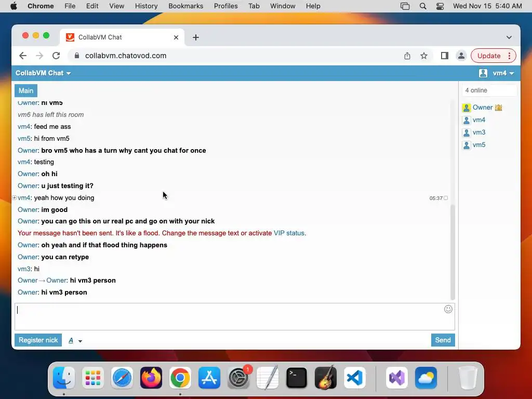Launch Visual Studio Code from the dock
Screen dimensions: 532x399
pos(355,378)
